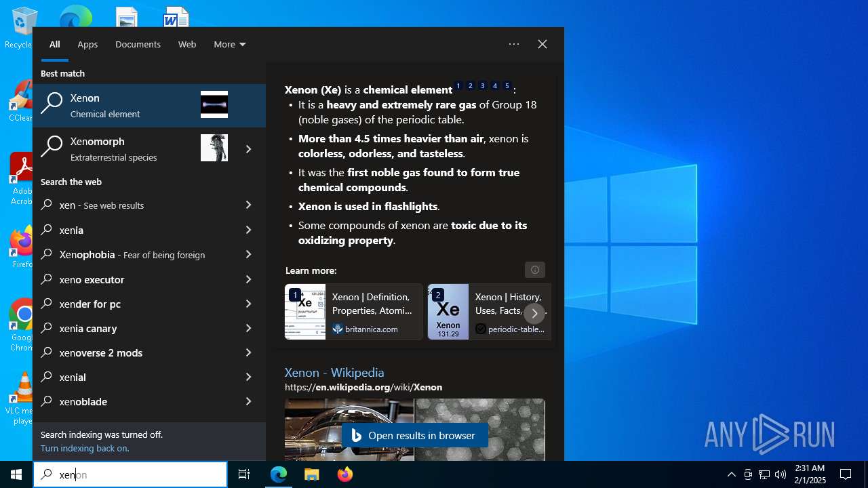Switch to the Documents search tab
The height and width of the screenshot is (488, 868).
[x=138, y=44]
